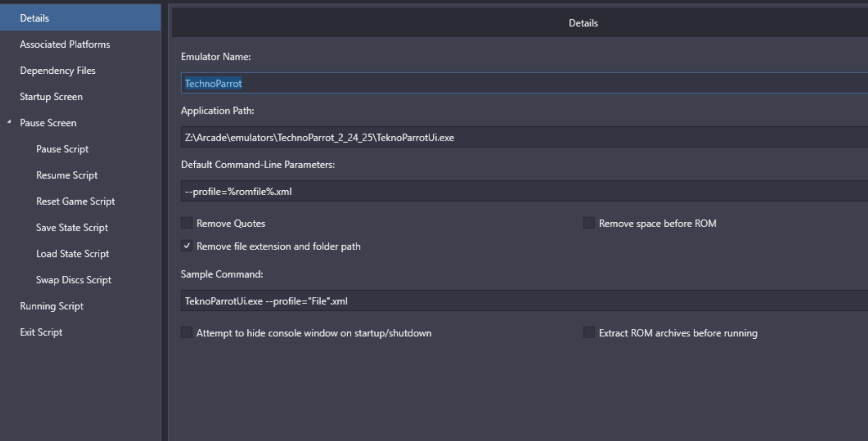Open the Pause Script page
Screen dimensions: 868x441
[x=62, y=149]
